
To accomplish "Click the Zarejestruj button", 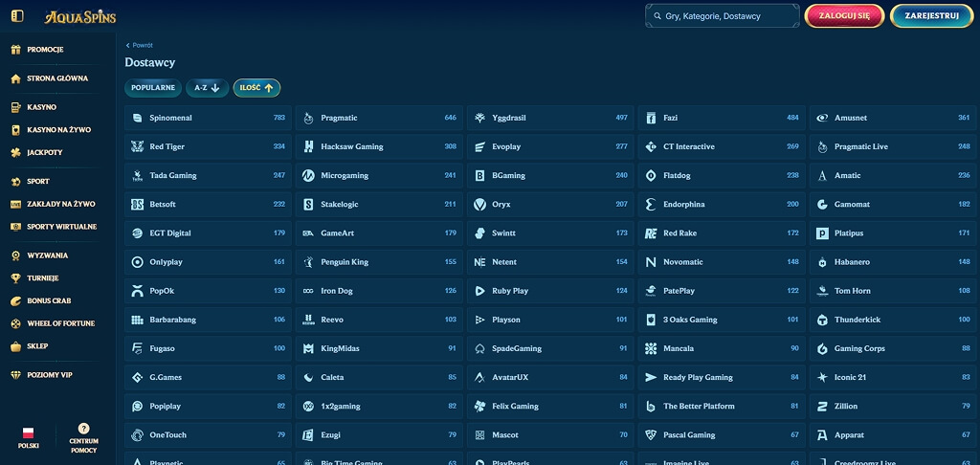I will point(931,16).
